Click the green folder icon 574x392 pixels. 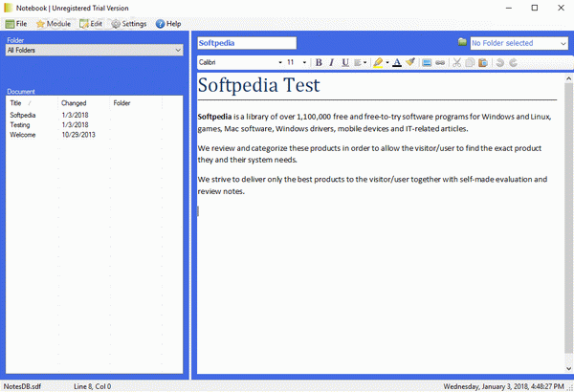[x=462, y=42]
